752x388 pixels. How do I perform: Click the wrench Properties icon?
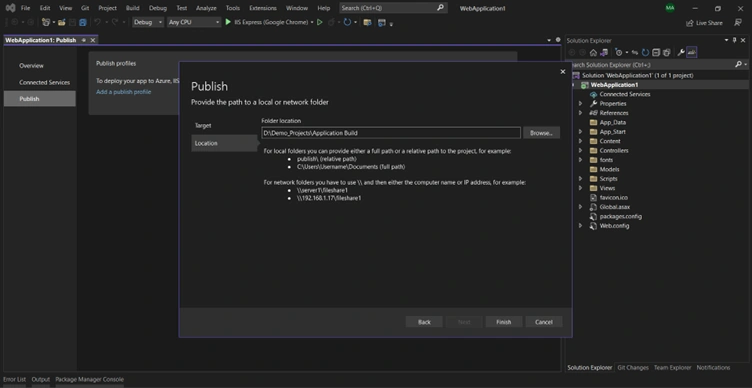[681, 53]
